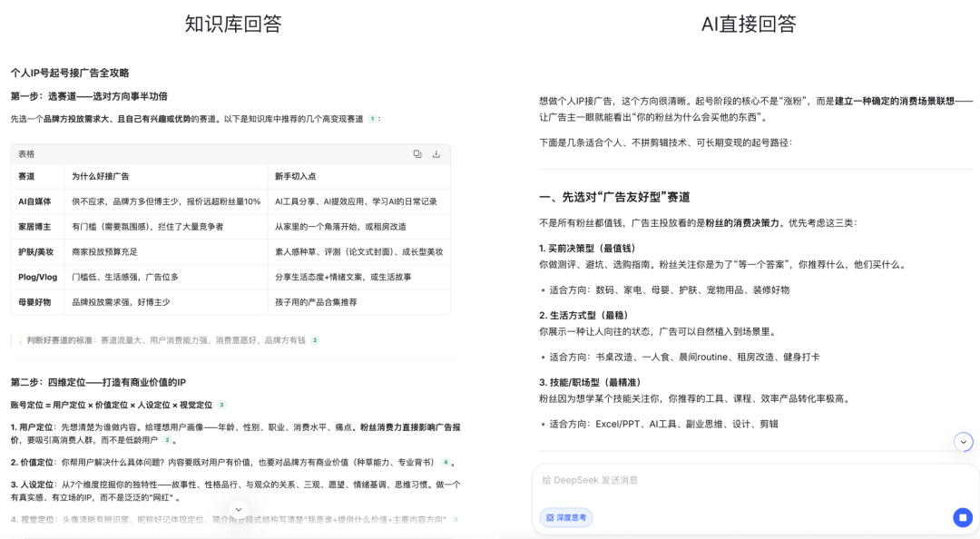Click paragraph starting 1. 用户定位
980x539 pixels.
click(235, 434)
